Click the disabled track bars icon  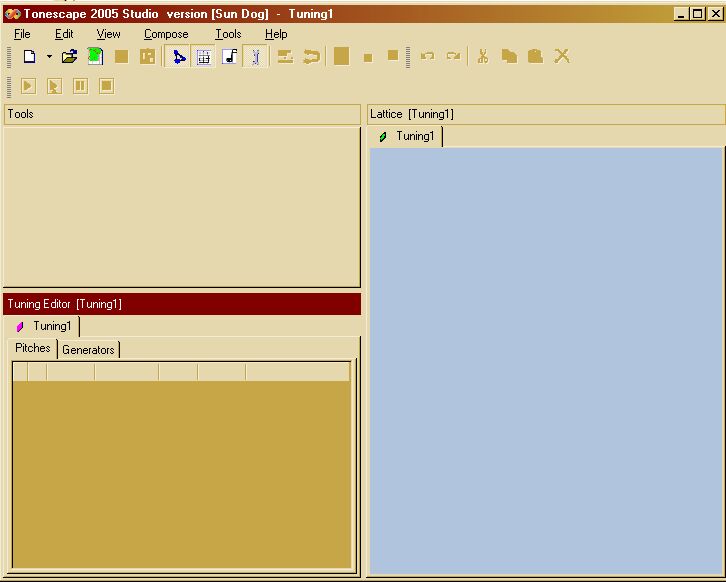click(x=285, y=56)
